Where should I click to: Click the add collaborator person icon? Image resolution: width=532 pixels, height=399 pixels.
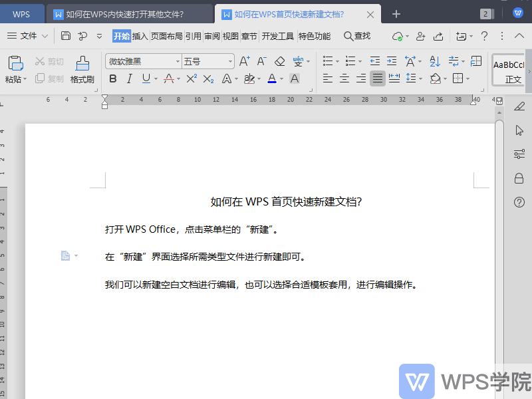click(x=421, y=36)
